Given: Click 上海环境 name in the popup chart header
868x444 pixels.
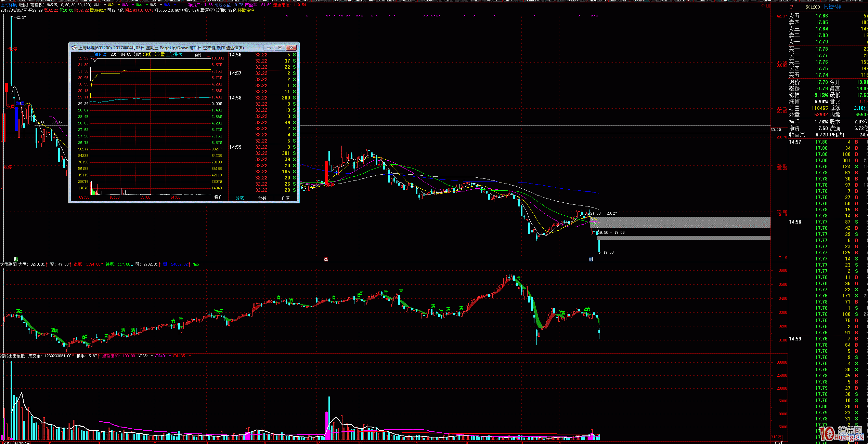Looking at the screenshot, I should tap(99, 55).
